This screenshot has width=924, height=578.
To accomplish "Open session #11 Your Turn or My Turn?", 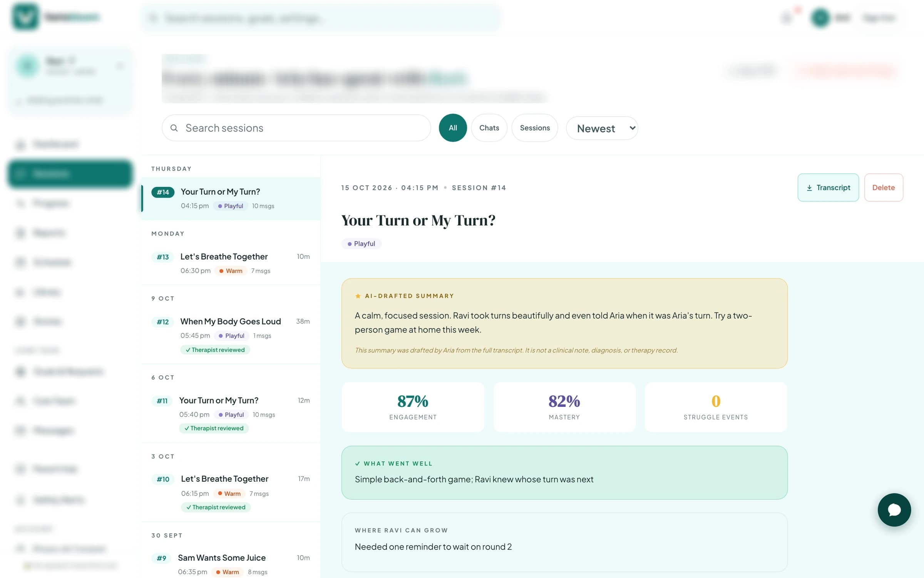I will pyautogui.click(x=231, y=414).
